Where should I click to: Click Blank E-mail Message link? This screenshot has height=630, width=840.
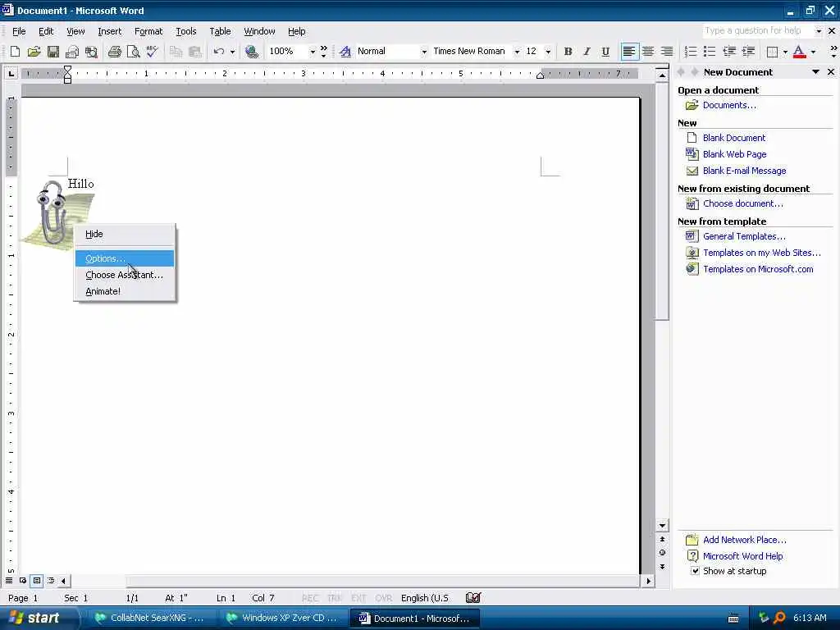[744, 171]
